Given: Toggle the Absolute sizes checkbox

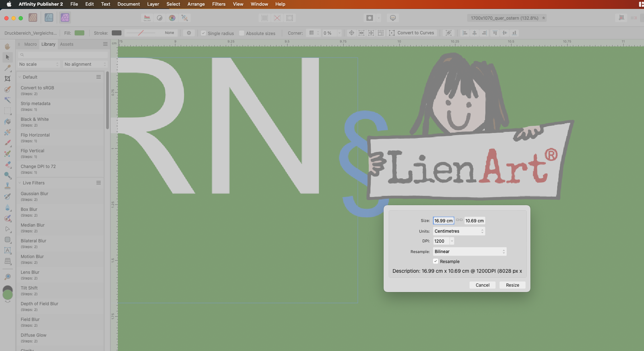Looking at the screenshot, I should click(241, 33).
